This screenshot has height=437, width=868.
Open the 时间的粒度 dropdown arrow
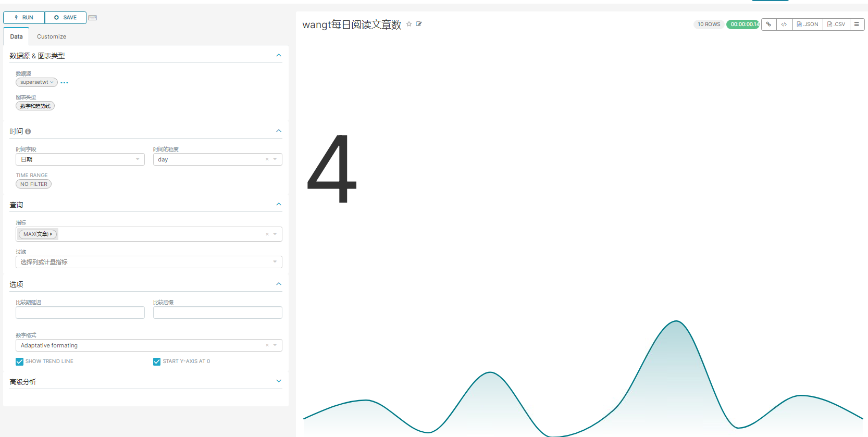(x=275, y=159)
